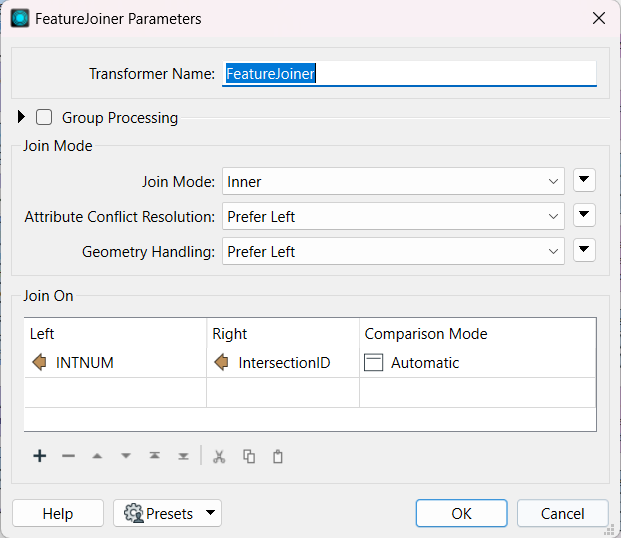
Task: Move the Join On row down
Action: pos(126,456)
